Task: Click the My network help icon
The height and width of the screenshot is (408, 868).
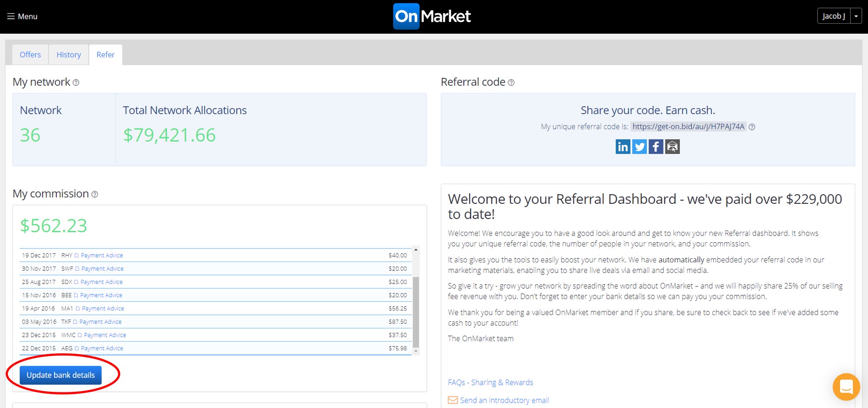Action: (x=76, y=83)
